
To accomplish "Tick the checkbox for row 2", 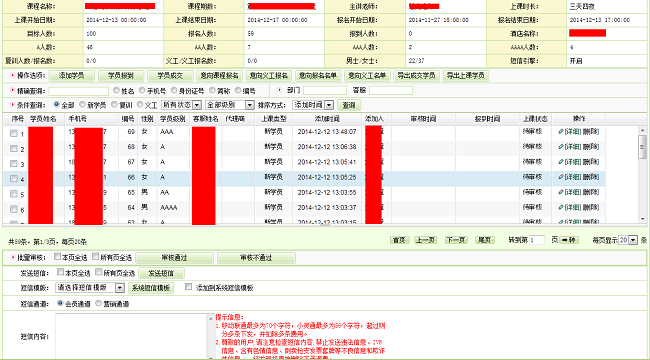I will [14, 148].
